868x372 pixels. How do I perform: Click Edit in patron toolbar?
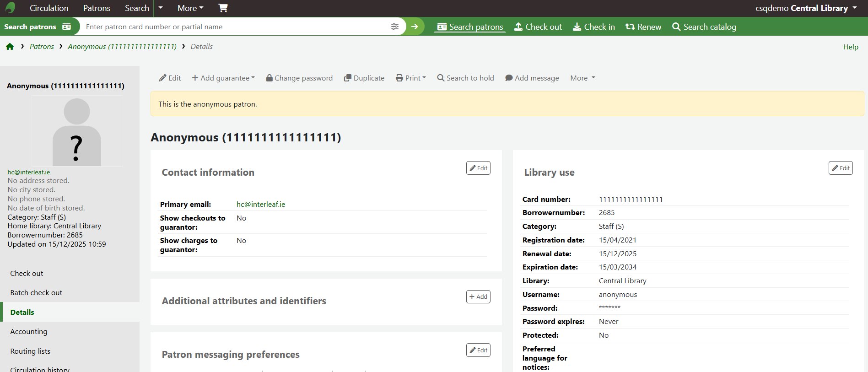tap(170, 78)
